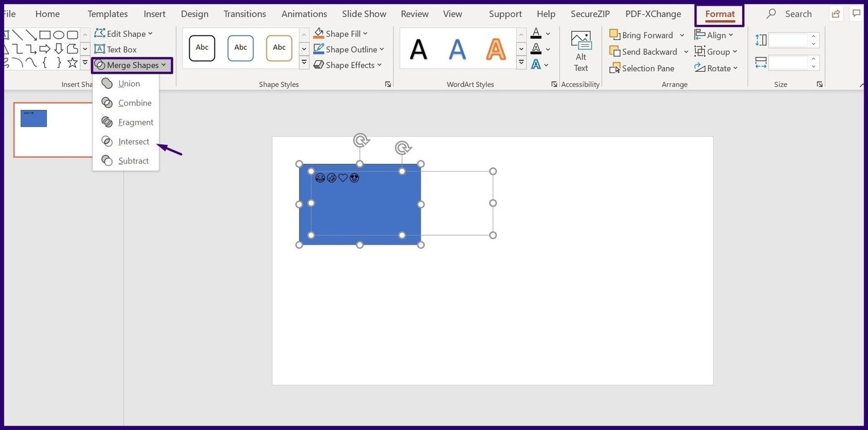Screen dimensions: 868x430
Task: Click the Send Backward button
Action: pyautogui.click(x=644, y=52)
